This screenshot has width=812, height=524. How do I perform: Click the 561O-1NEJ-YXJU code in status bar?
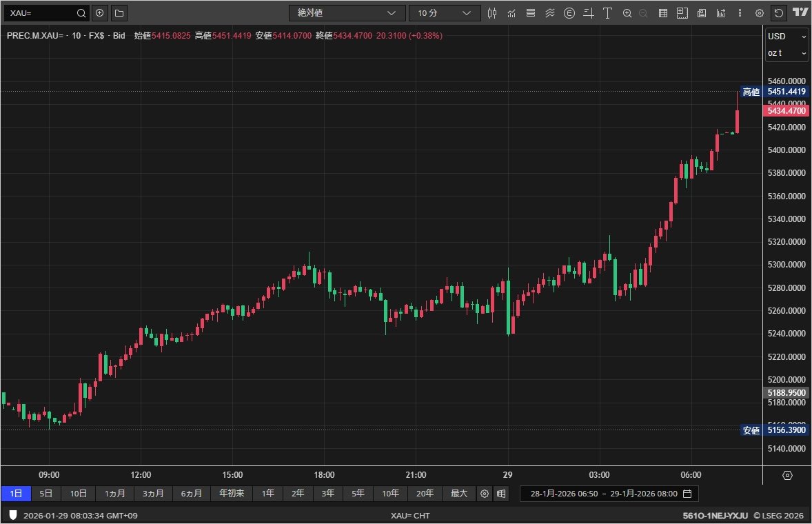tap(715, 516)
